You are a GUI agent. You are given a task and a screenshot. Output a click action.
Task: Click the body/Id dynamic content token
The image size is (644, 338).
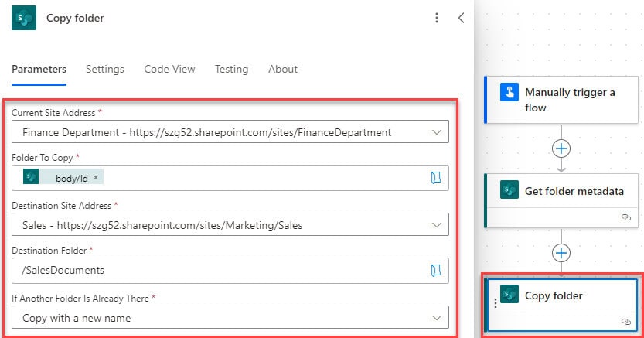click(x=63, y=177)
